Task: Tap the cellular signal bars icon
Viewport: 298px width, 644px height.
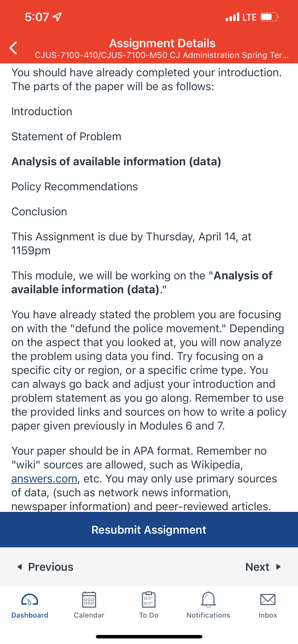Action: coord(233,17)
